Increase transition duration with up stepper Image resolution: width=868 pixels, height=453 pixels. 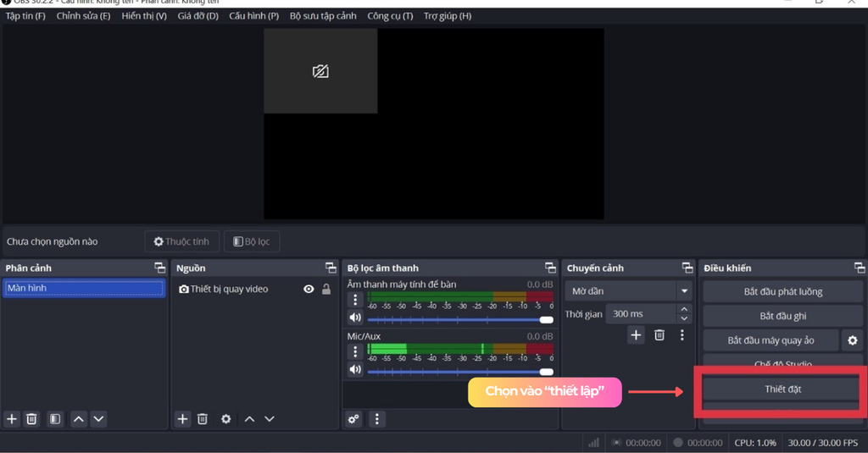684,309
